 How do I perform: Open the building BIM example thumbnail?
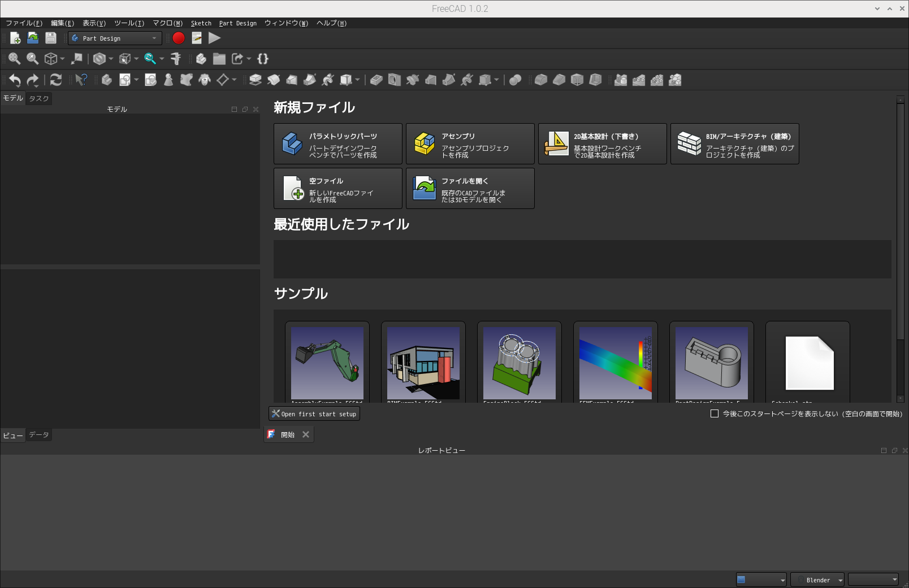point(423,363)
